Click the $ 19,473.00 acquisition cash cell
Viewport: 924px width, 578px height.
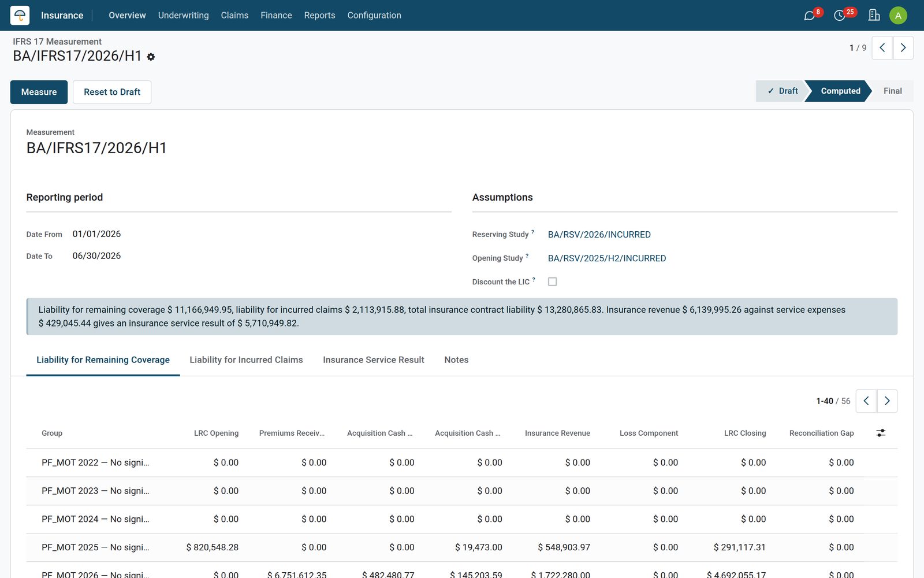click(478, 547)
